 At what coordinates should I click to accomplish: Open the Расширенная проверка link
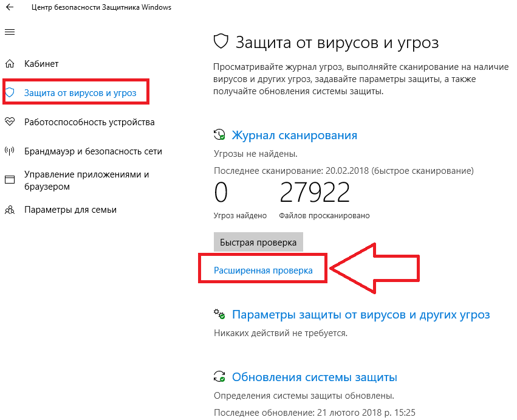pyautogui.click(x=263, y=270)
